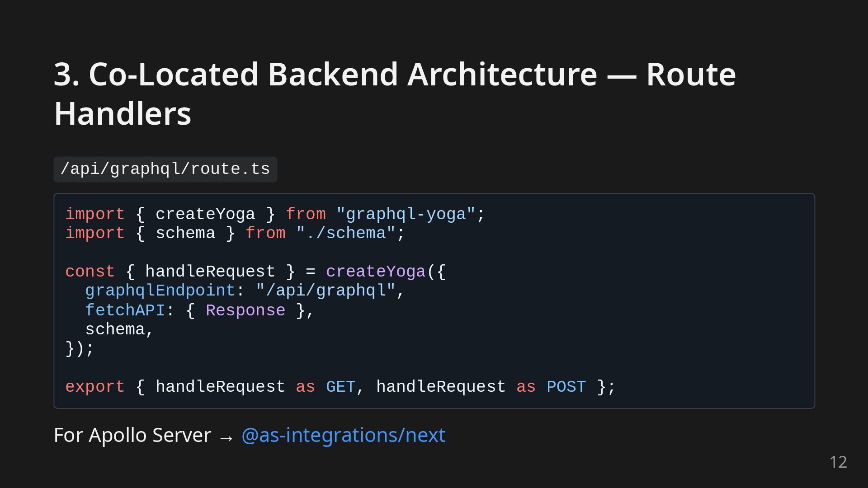Screen dimensions: 868x488
Task: Click the POST alias in export
Action: pyautogui.click(x=566, y=387)
